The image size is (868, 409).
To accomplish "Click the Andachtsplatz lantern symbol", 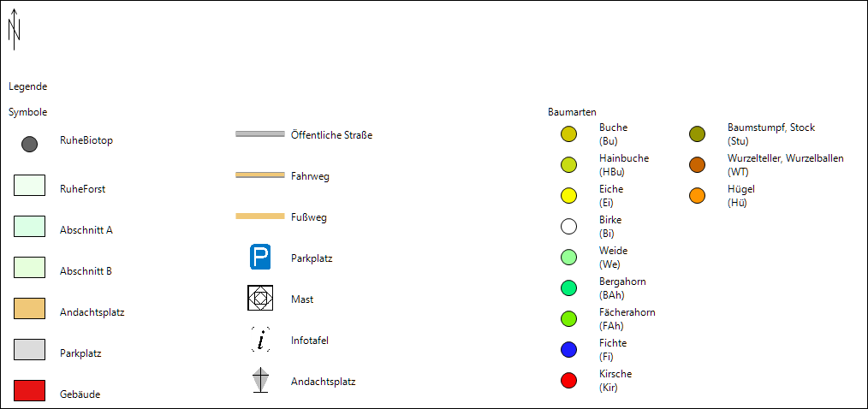I will [260, 381].
